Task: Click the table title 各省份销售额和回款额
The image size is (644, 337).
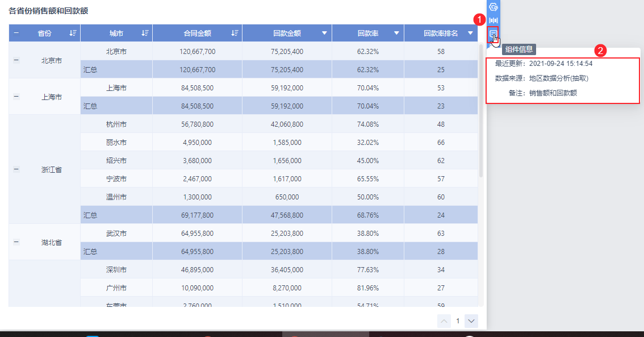Action: [48, 11]
